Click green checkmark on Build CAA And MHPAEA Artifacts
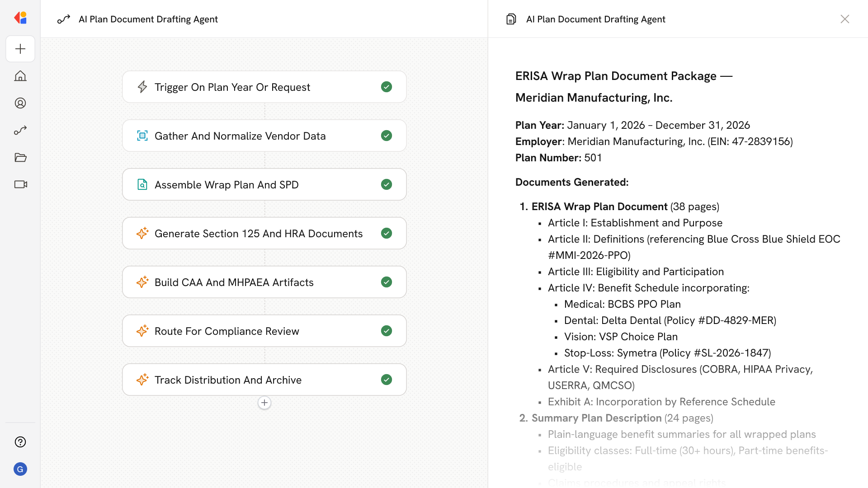This screenshot has height=488, width=868. pyautogui.click(x=386, y=282)
